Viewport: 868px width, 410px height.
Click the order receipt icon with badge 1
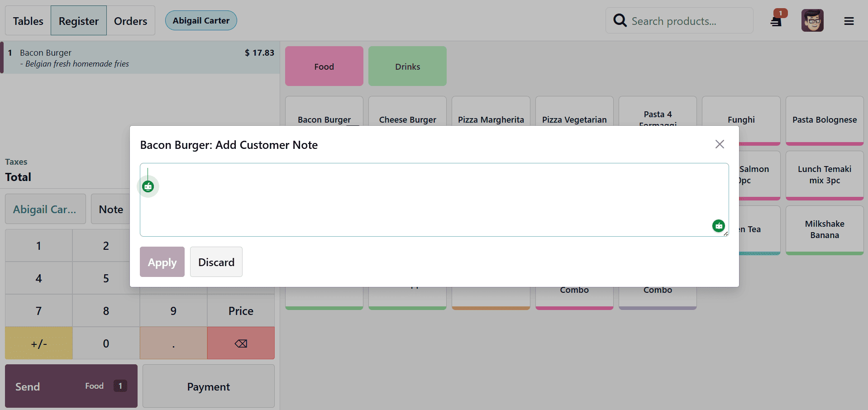[776, 20]
